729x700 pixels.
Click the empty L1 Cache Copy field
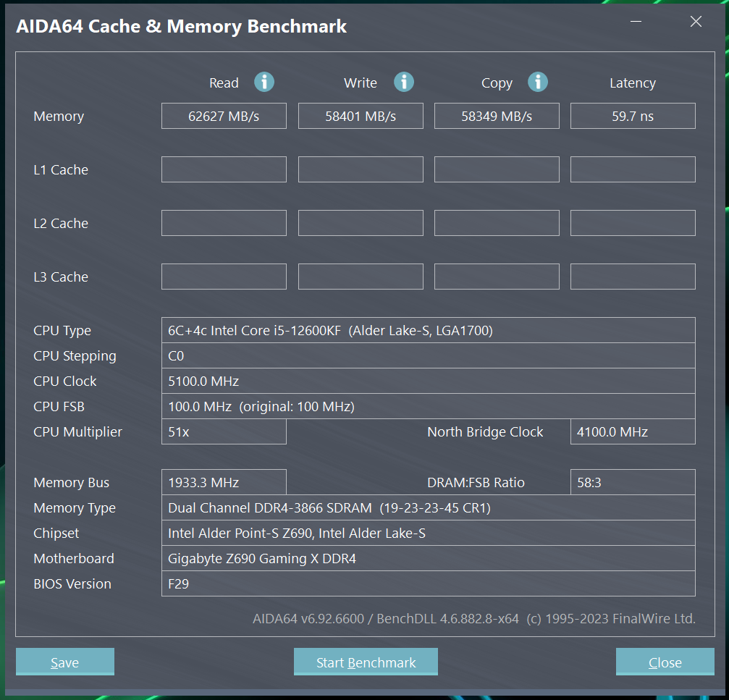pos(497,169)
